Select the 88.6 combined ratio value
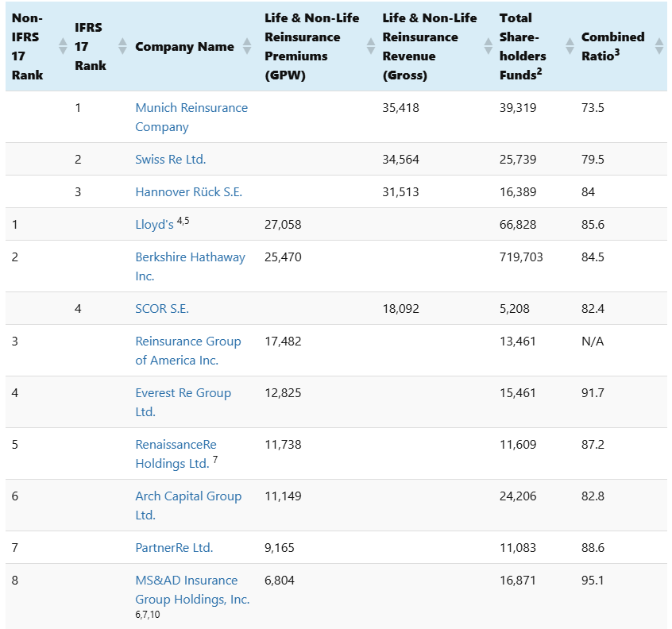Viewport: 672px width, 629px height. (593, 547)
